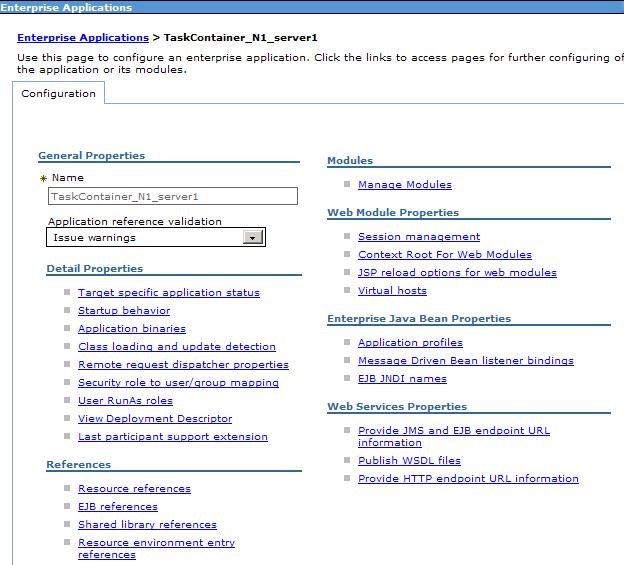Click the Application reference validation label
Image resolution: width=624 pixels, height=565 pixels.
pyautogui.click(x=135, y=222)
